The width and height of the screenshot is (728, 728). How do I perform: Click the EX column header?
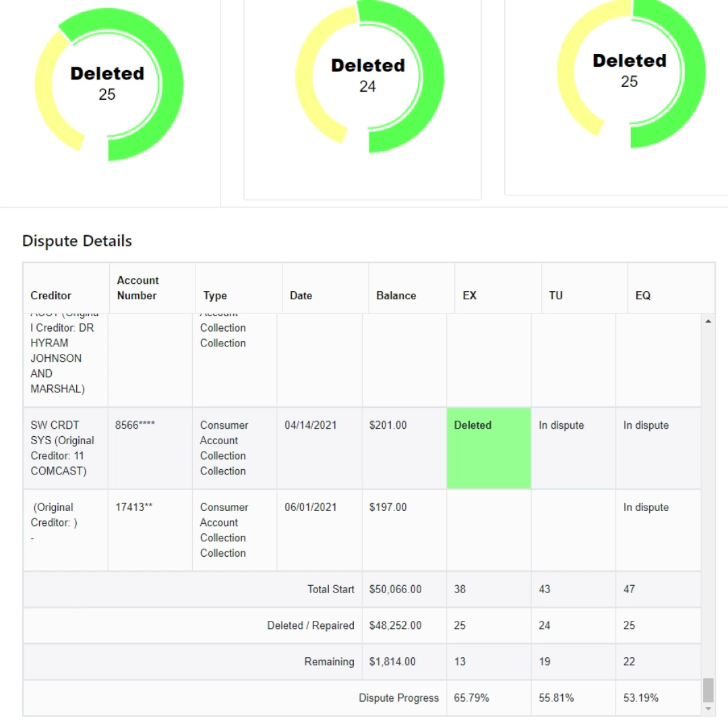(x=469, y=295)
